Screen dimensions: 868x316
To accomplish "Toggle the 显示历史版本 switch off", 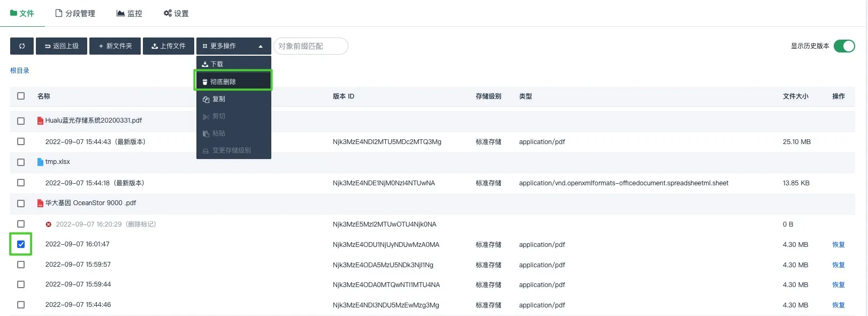I will click(x=844, y=46).
